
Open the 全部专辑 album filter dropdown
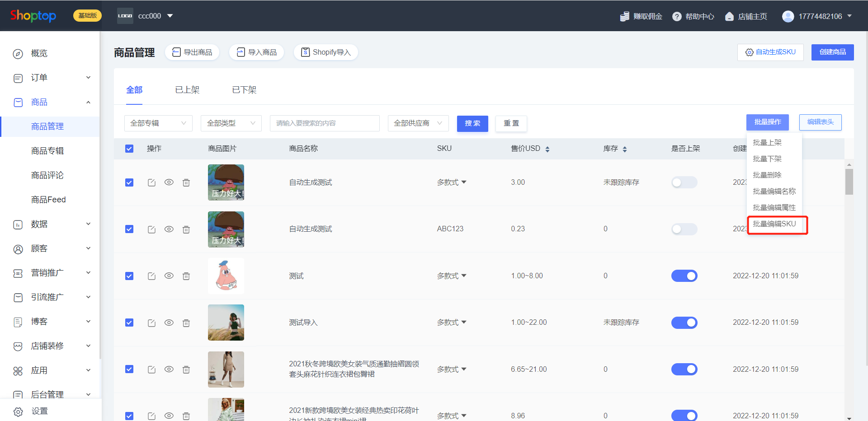point(158,123)
